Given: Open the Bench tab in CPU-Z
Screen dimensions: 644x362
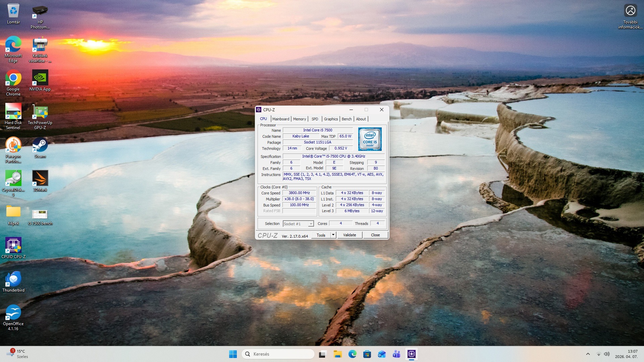Looking at the screenshot, I should tap(346, 119).
